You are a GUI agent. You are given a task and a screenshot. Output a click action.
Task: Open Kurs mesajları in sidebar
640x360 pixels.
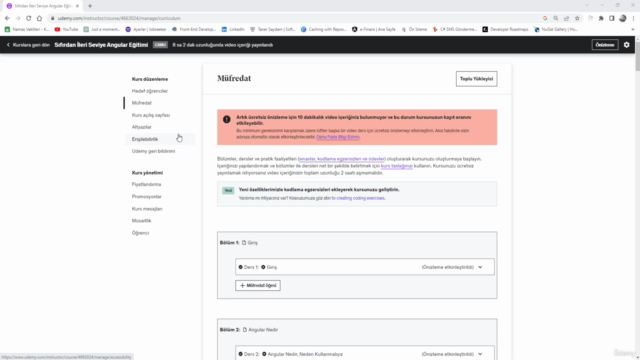[x=147, y=209]
